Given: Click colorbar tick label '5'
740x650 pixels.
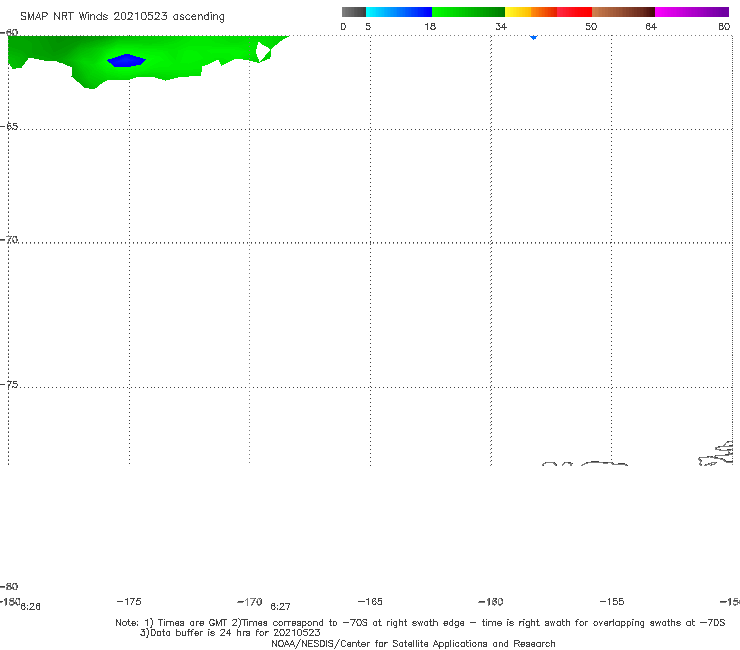Looking at the screenshot, I should [368, 26].
